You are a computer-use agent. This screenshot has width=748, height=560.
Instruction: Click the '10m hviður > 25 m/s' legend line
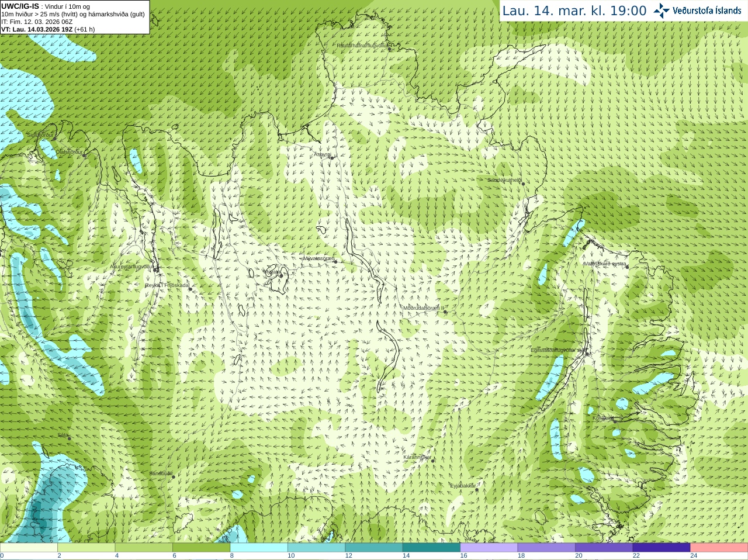[73, 14]
